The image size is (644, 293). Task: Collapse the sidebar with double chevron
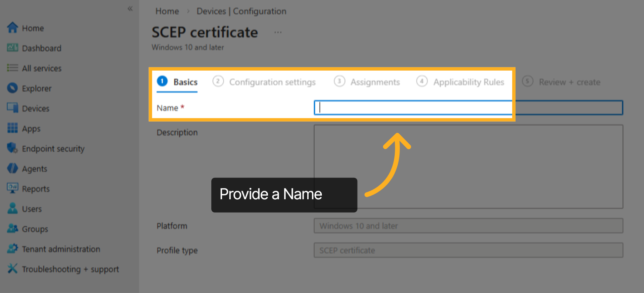click(x=130, y=9)
